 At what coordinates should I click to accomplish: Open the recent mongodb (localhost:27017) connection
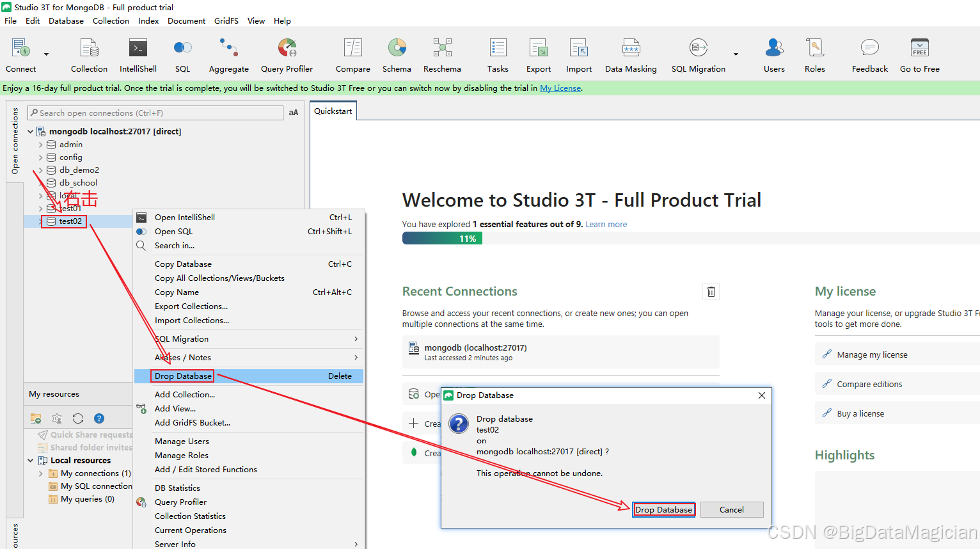(560, 353)
